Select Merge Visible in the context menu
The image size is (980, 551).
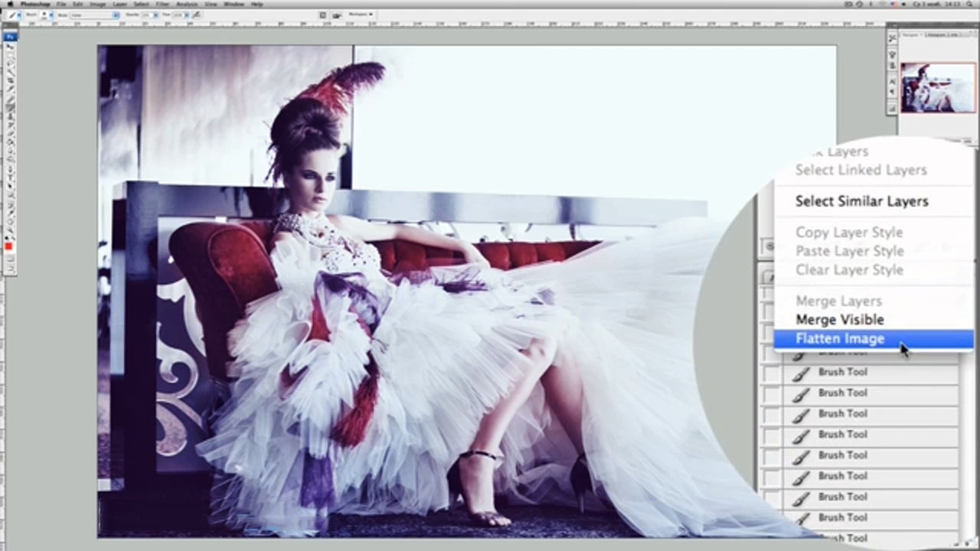pos(839,320)
